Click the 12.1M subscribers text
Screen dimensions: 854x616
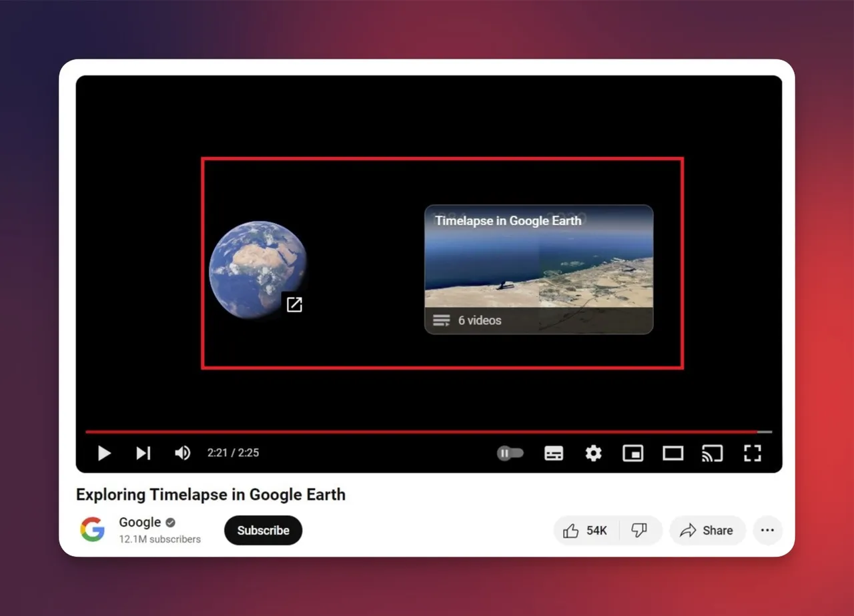pyautogui.click(x=160, y=539)
